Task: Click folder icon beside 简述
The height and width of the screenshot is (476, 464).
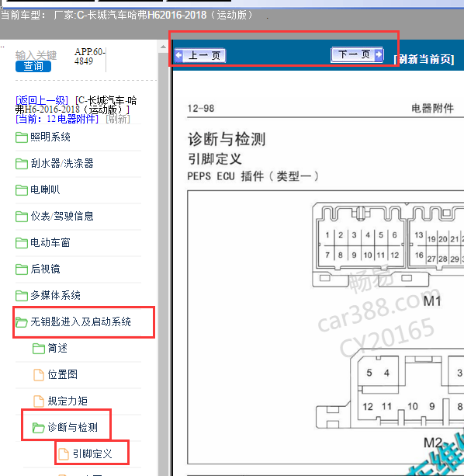Action: tap(39, 349)
